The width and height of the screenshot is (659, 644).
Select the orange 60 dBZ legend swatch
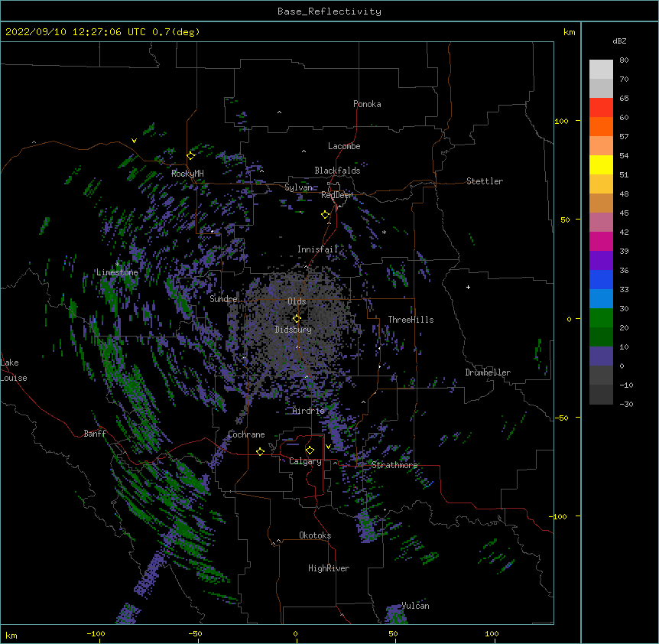pyautogui.click(x=601, y=126)
